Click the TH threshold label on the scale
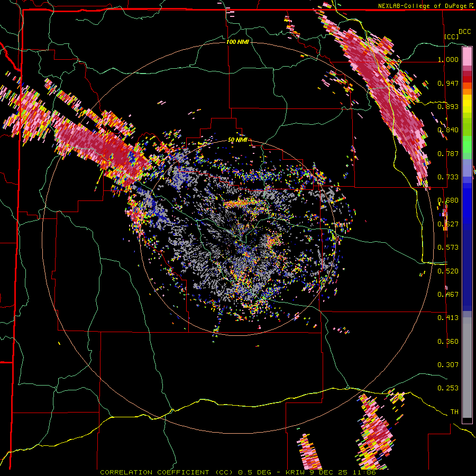Screen dimensions: 476x476 (x=454, y=412)
